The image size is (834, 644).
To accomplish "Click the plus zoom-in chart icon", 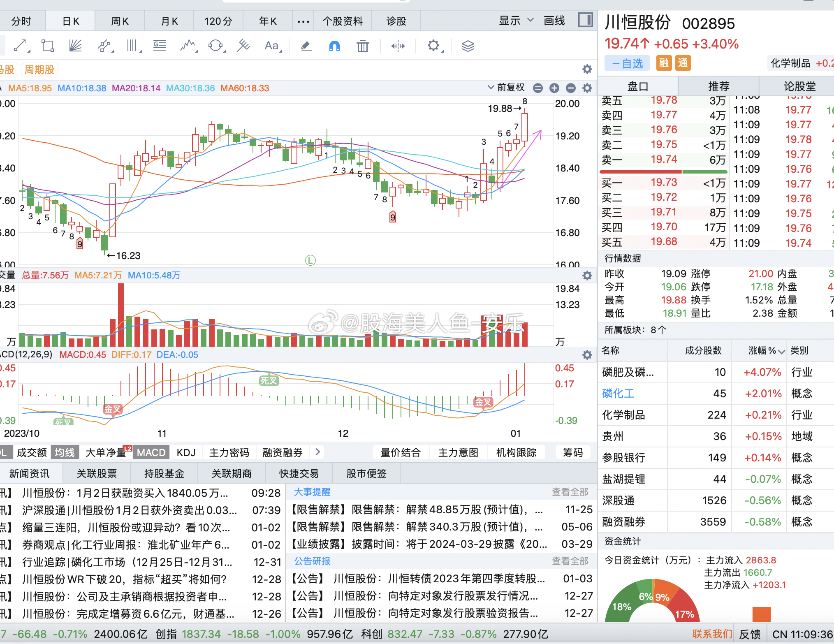I will [x=554, y=88].
